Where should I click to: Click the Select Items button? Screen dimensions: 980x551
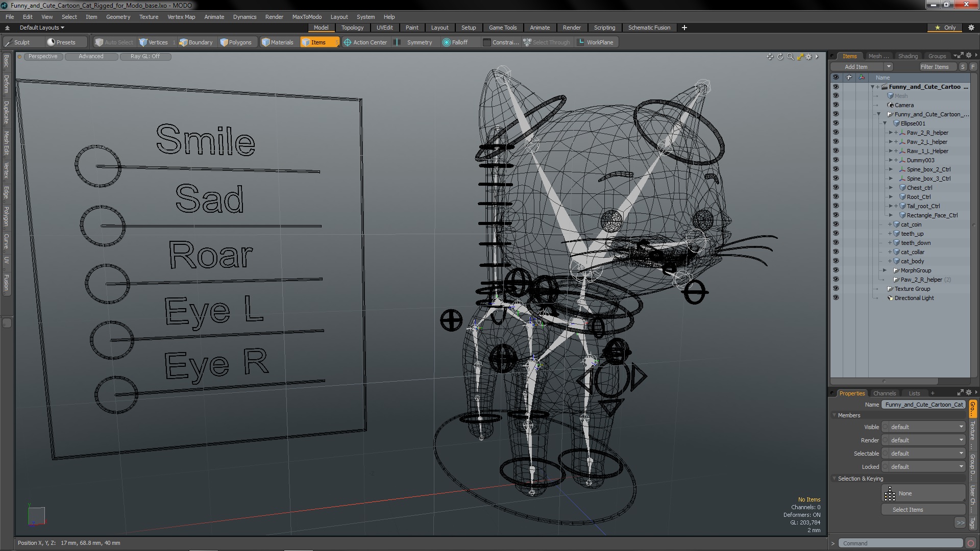[908, 509]
